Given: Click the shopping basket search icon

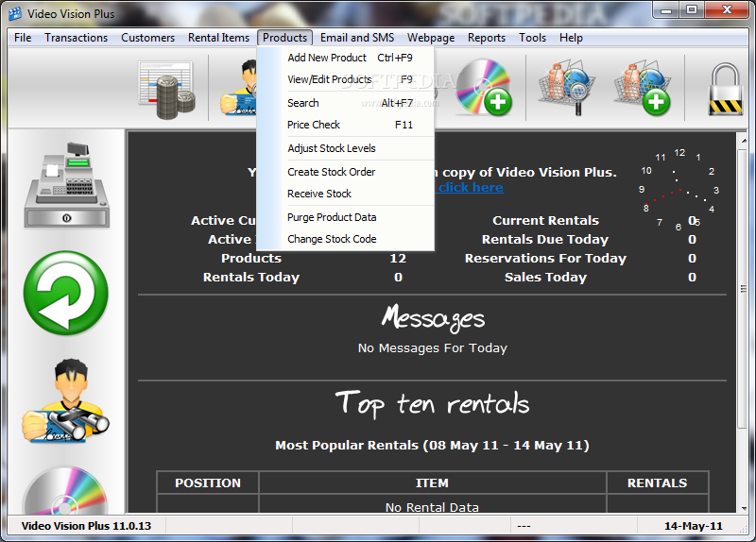Looking at the screenshot, I should [x=567, y=87].
